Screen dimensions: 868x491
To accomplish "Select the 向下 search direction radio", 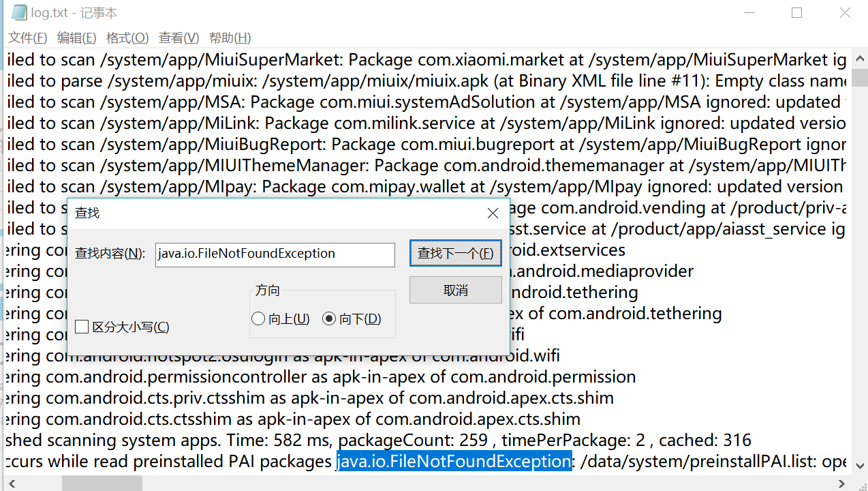I will (x=330, y=319).
